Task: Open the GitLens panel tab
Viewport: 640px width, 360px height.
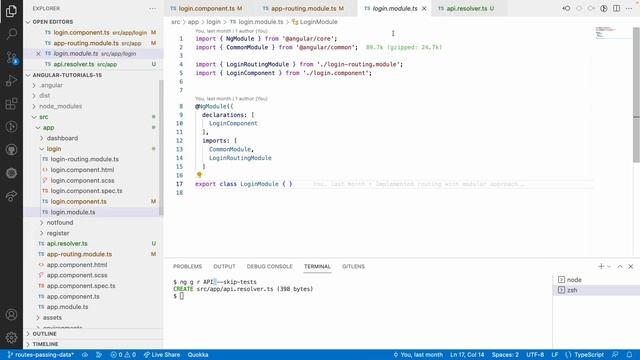Action: coord(353,267)
